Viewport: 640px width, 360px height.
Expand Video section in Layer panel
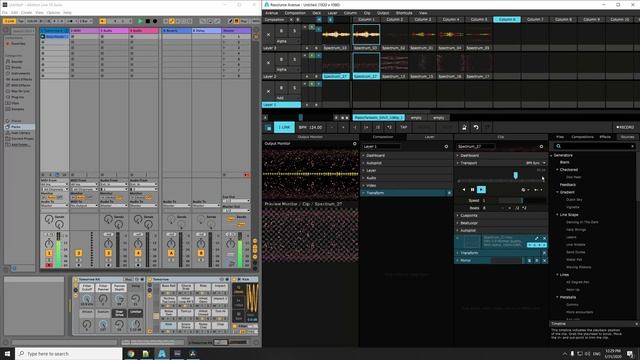tap(406, 185)
